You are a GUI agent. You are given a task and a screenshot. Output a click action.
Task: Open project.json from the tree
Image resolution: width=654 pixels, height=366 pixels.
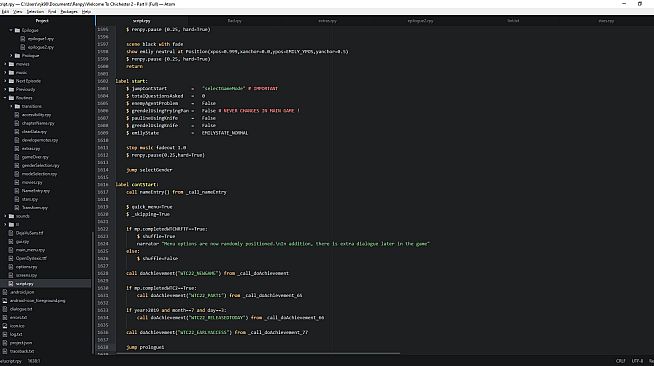coord(21,343)
